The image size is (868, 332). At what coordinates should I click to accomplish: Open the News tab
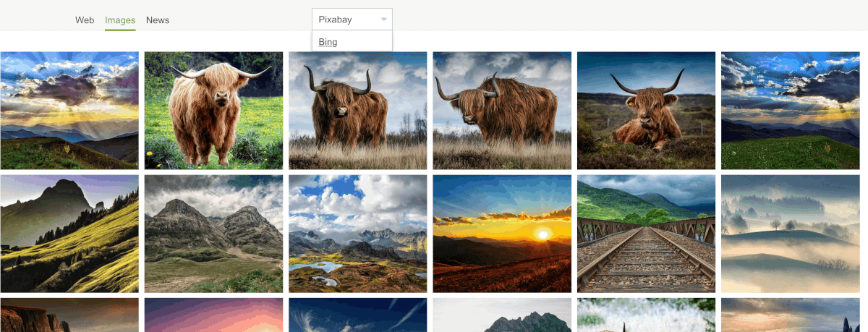pyautogui.click(x=158, y=20)
